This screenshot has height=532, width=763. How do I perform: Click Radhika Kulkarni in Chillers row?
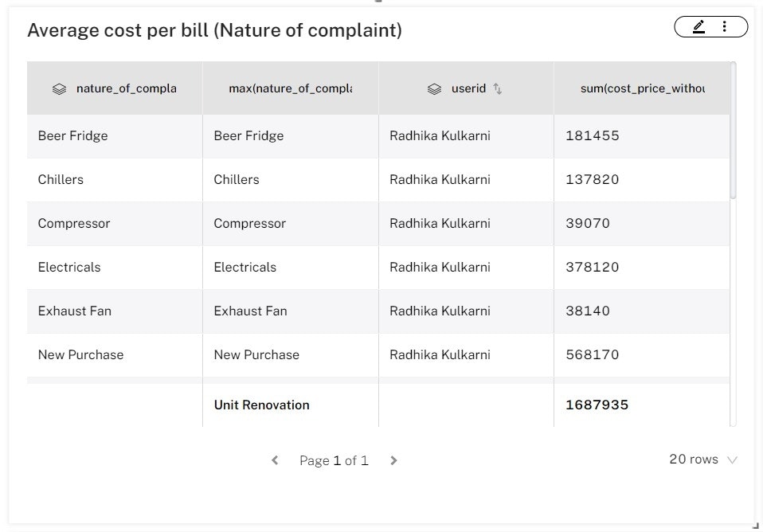[440, 179]
